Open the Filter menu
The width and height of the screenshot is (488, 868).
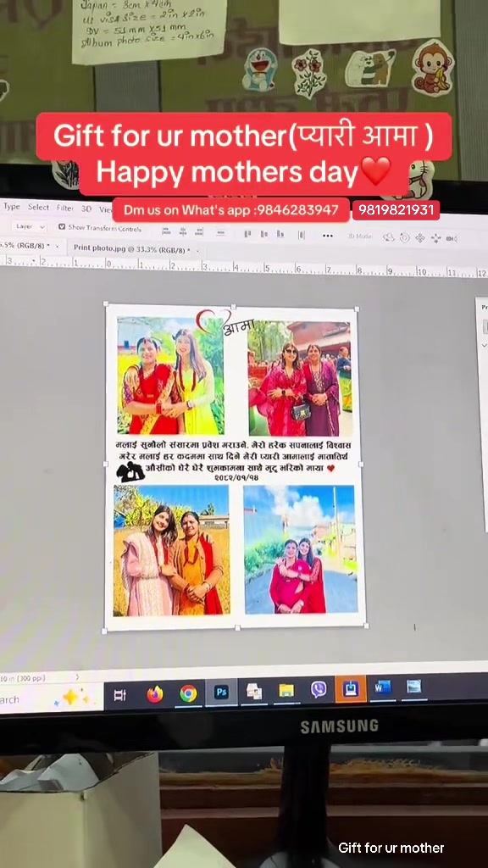click(64, 209)
